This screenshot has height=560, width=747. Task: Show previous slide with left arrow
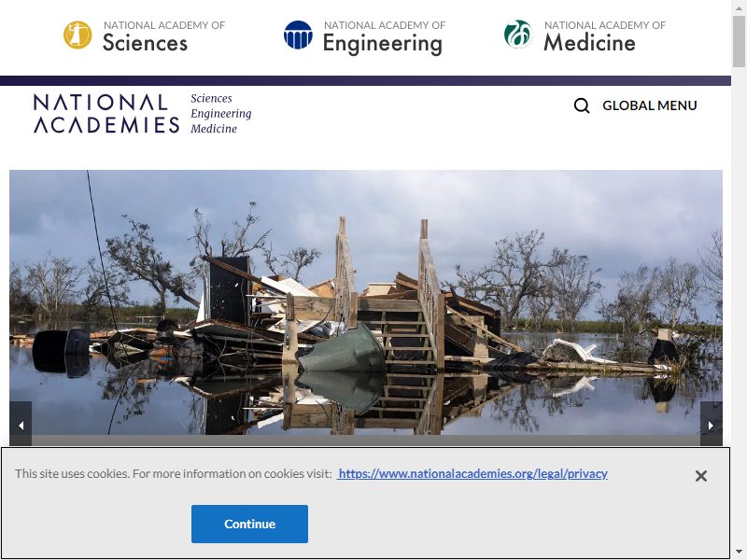[x=21, y=426]
